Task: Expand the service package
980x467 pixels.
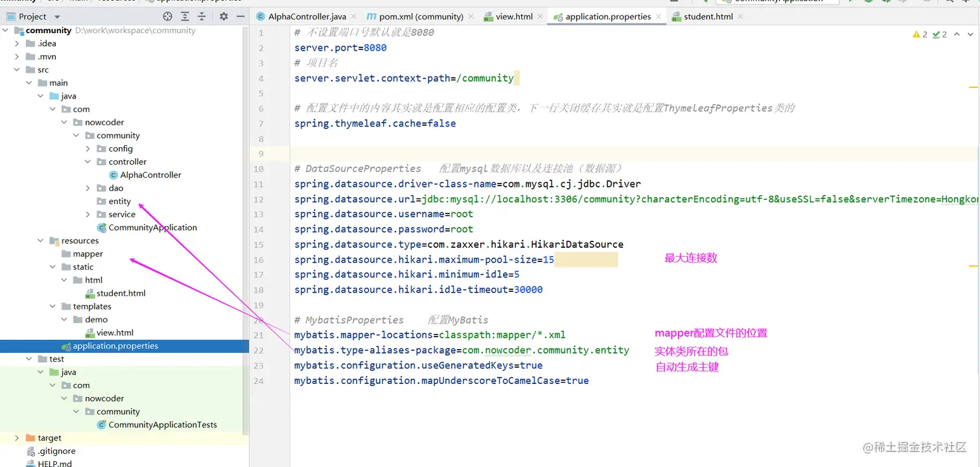Action: coord(89,214)
